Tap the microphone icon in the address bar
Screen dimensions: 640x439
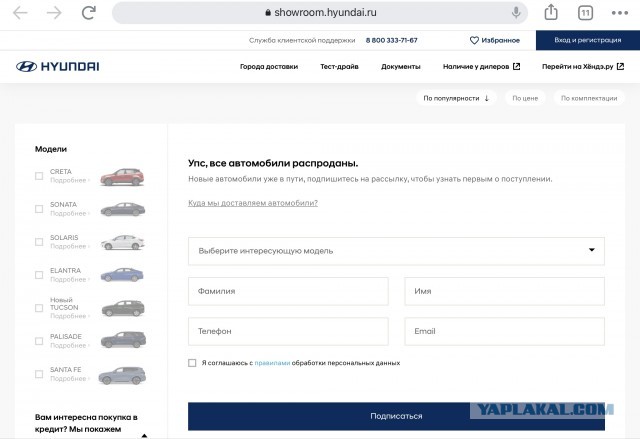[x=516, y=13]
